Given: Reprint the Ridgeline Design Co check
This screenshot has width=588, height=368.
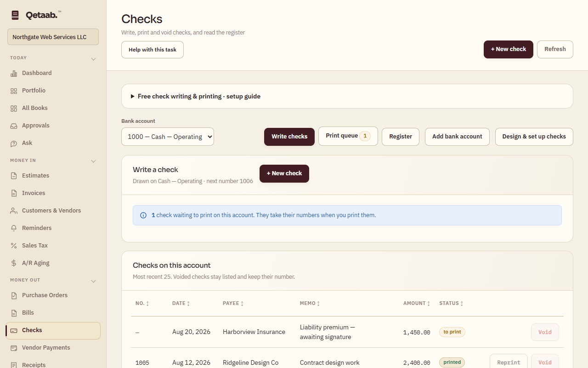Looking at the screenshot, I should coord(509,362).
